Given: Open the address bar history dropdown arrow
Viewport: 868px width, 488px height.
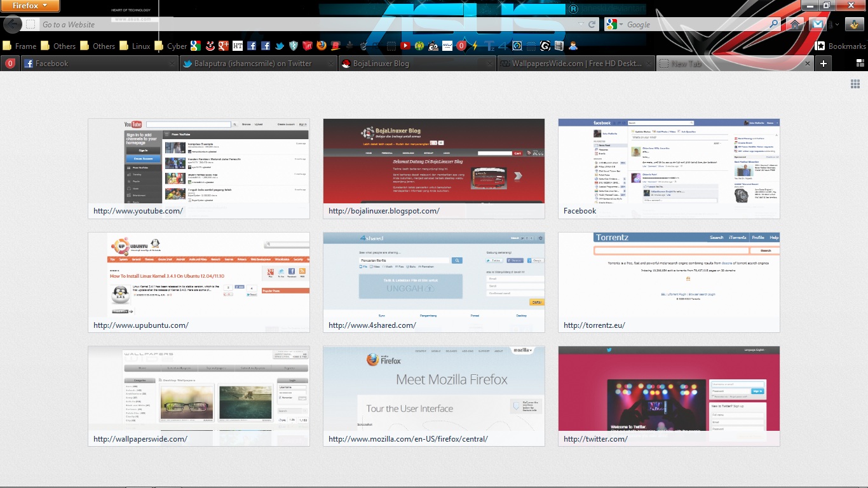Looking at the screenshot, I should pyautogui.click(x=581, y=25).
